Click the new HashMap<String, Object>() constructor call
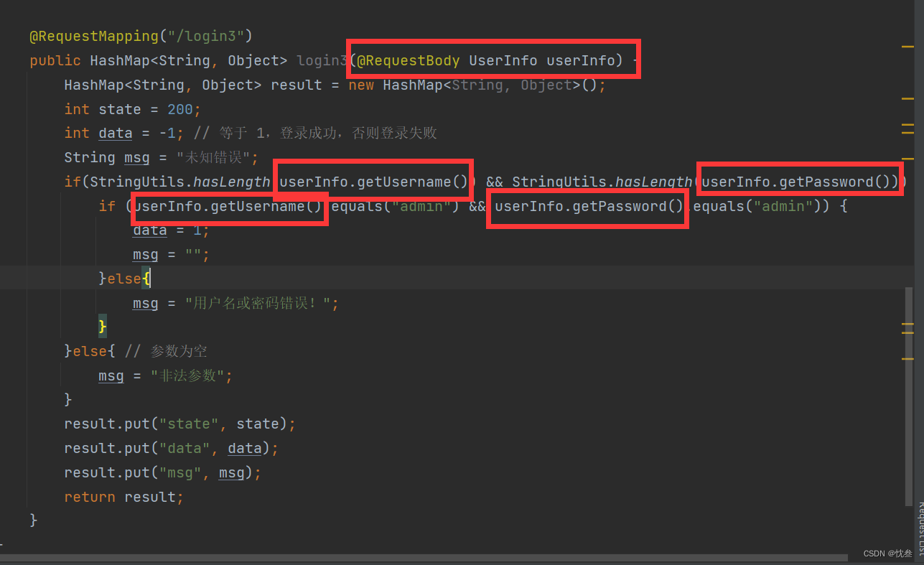The height and width of the screenshot is (565, 924). (x=477, y=85)
